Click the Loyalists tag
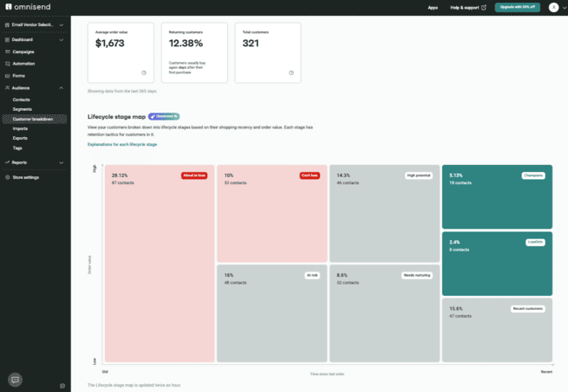This screenshot has height=392, width=568. [x=536, y=242]
